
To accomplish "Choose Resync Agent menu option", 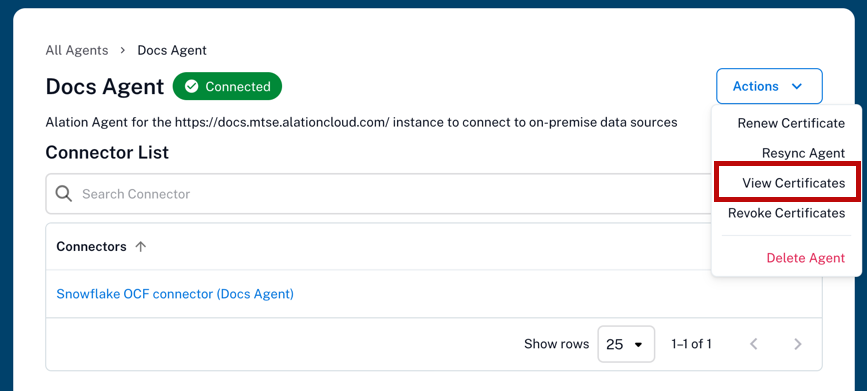I will click(803, 153).
